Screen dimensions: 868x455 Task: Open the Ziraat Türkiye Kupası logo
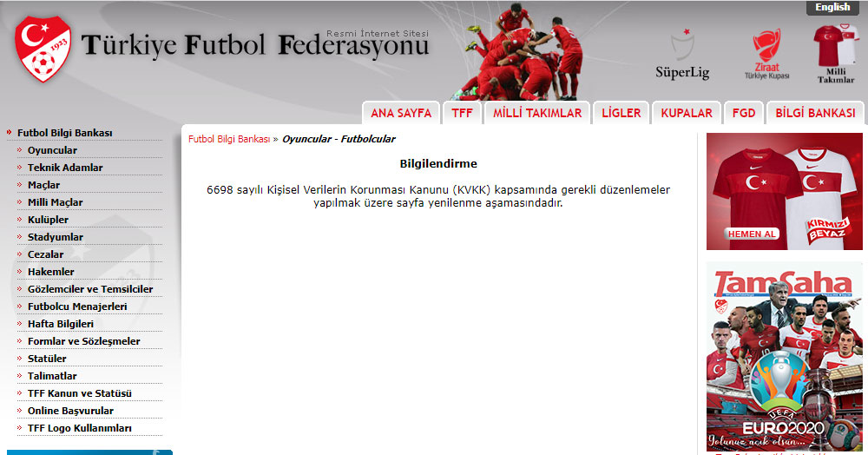click(x=766, y=55)
